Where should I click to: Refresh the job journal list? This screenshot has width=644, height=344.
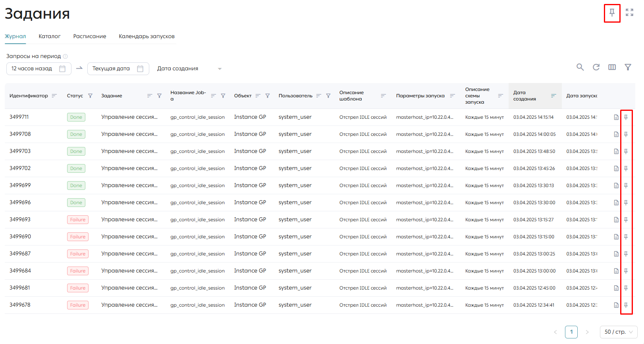pyautogui.click(x=596, y=67)
